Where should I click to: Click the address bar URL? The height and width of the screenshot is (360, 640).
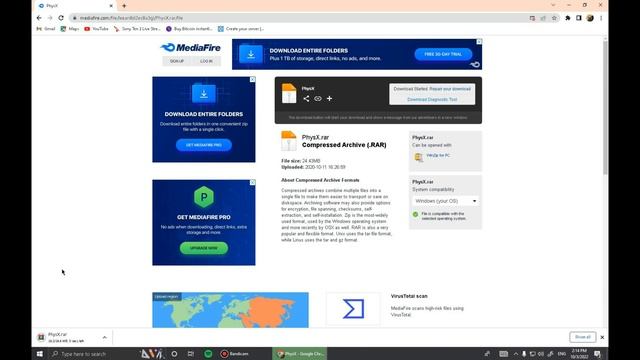pos(131,18)
